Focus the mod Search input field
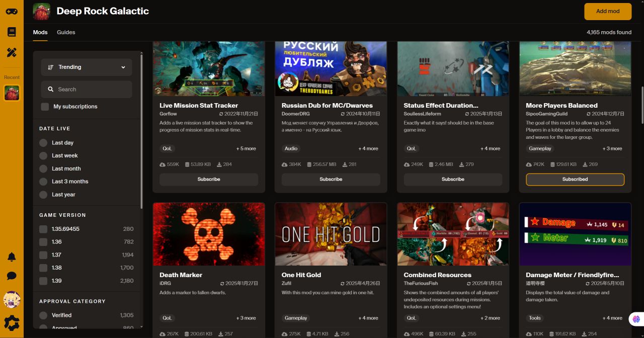This screenshot has height=338, width=644. tap(87, 90)
